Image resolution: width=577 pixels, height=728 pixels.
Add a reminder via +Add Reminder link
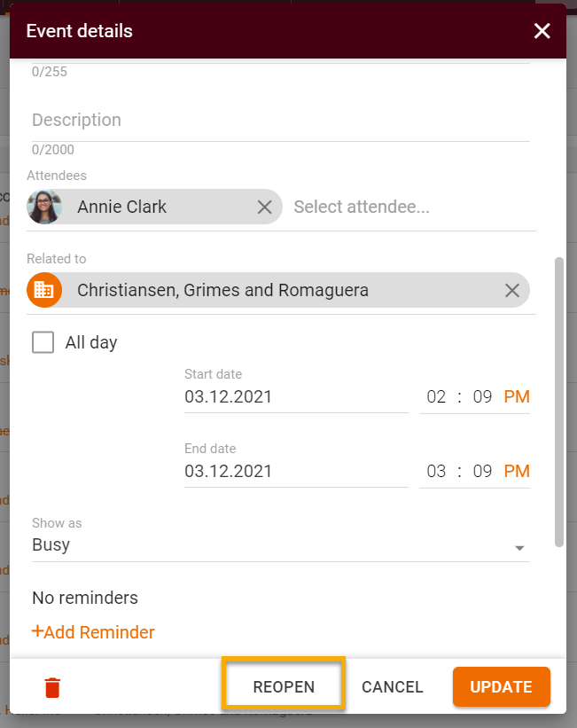[93, 632]
